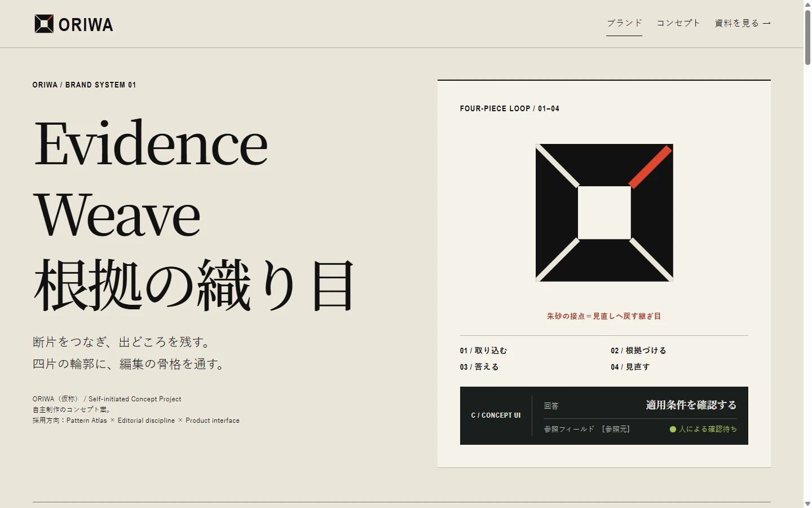Click the 人による確認待ち status label
812x508 pixels.
tap(708, 429)
